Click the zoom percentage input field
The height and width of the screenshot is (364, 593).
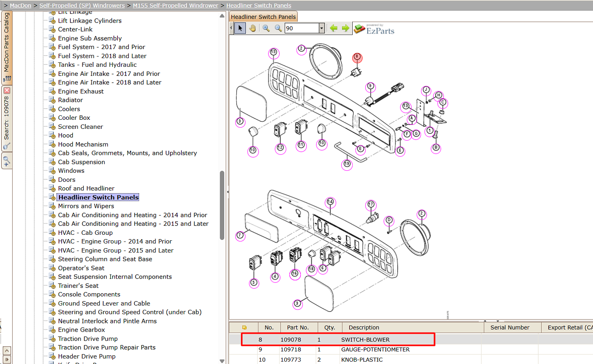coord(302,28)
